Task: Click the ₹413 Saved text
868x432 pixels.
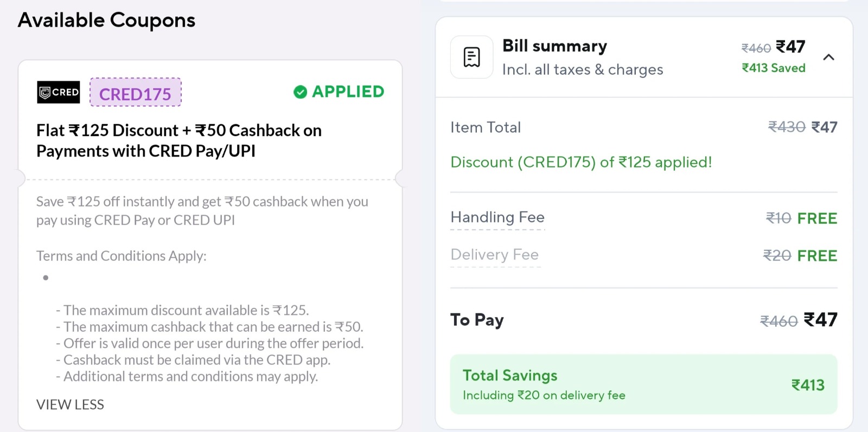Action: 773,68
